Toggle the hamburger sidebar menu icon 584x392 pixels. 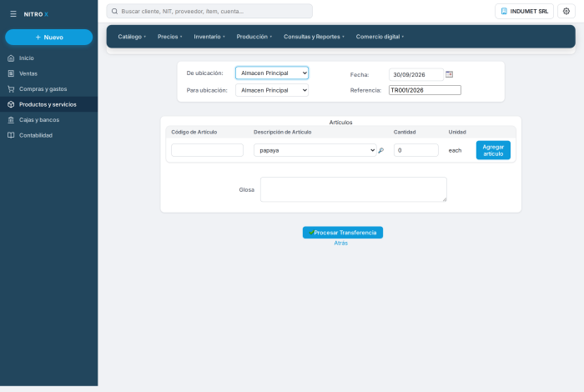coord(13,14)
